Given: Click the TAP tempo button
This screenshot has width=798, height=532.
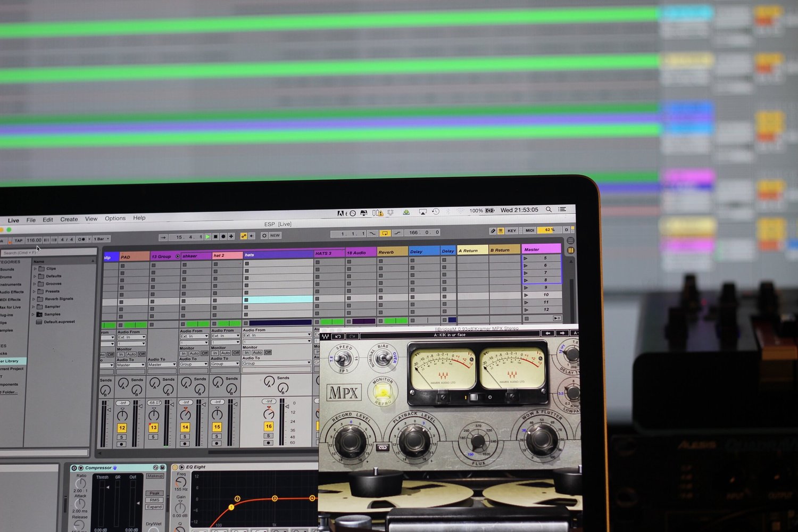Looking at the screenshot, I should click(x=19, y=240).
